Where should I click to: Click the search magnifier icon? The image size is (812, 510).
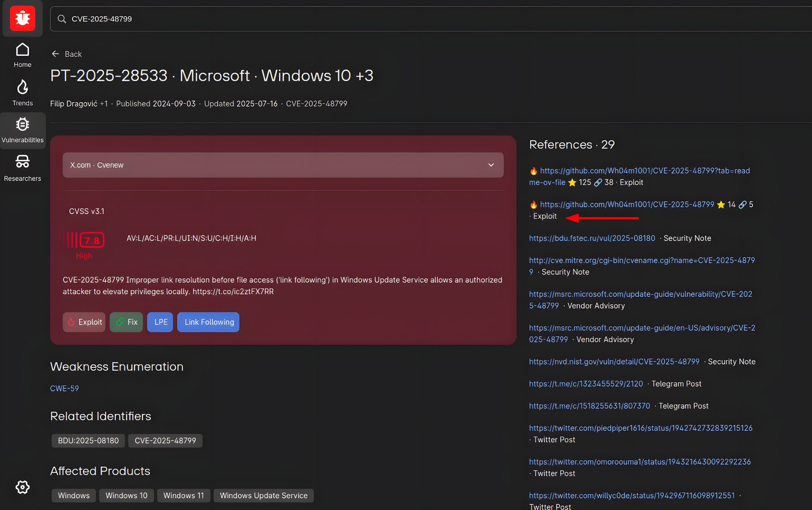click(62, 19)
